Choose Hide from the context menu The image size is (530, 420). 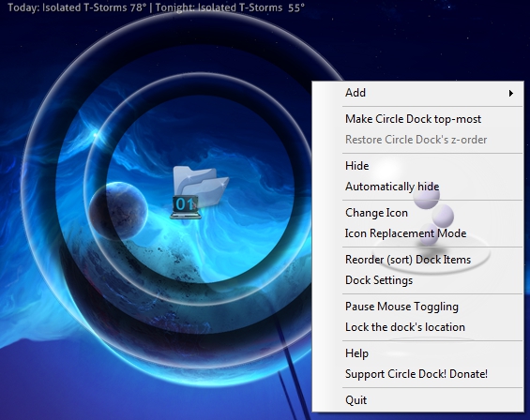tap(417, 166)
